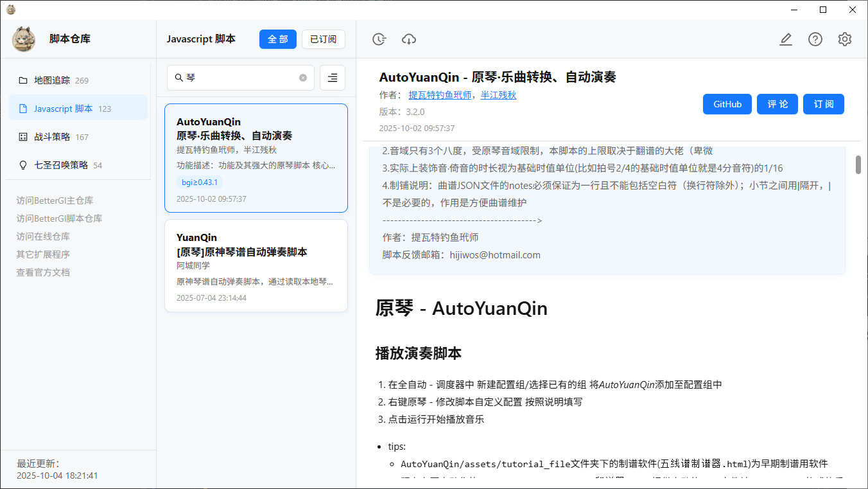Click the cloud download icon
The width and height of the screenshot is (868, 489).
point(409,39)
